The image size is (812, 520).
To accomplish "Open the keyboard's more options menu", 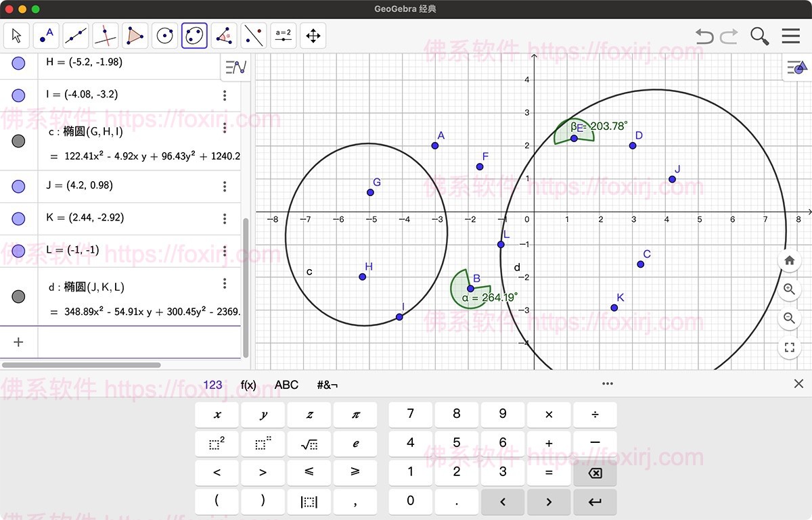I will click(607, 383).
